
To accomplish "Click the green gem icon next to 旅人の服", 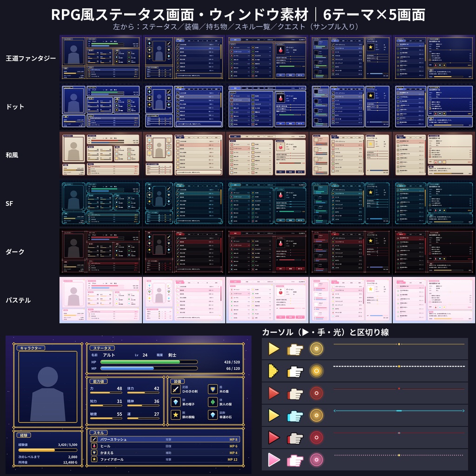I will pyautogui.click(x=213, y=402).
